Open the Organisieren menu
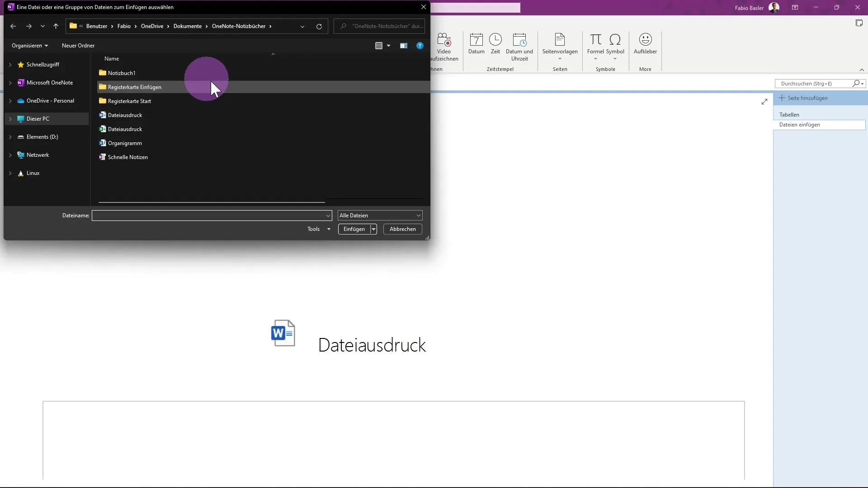 pyautogui.click(x=30, y=46)
